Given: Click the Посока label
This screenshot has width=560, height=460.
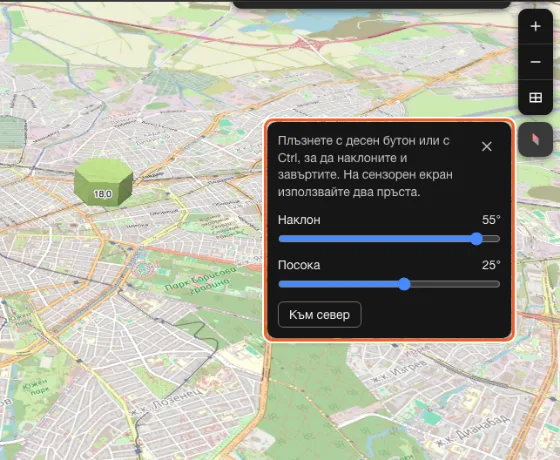Looking at the screenshot, I should pos(299,265).
